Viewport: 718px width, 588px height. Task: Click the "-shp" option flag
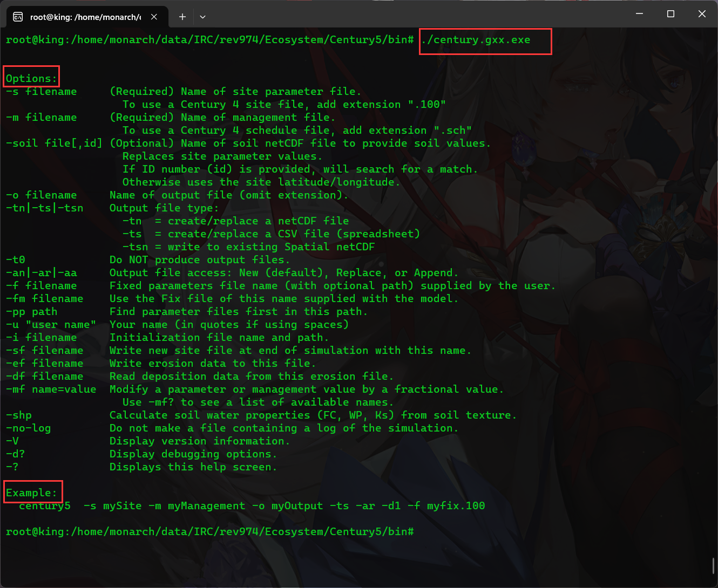pos(19,415)
